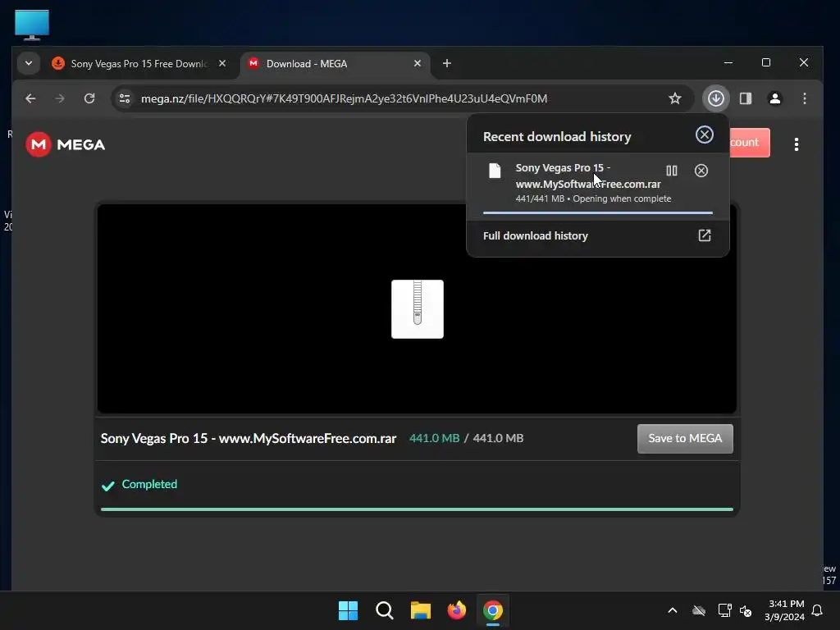
Task: Open a new browser tab
Action: 447,63
